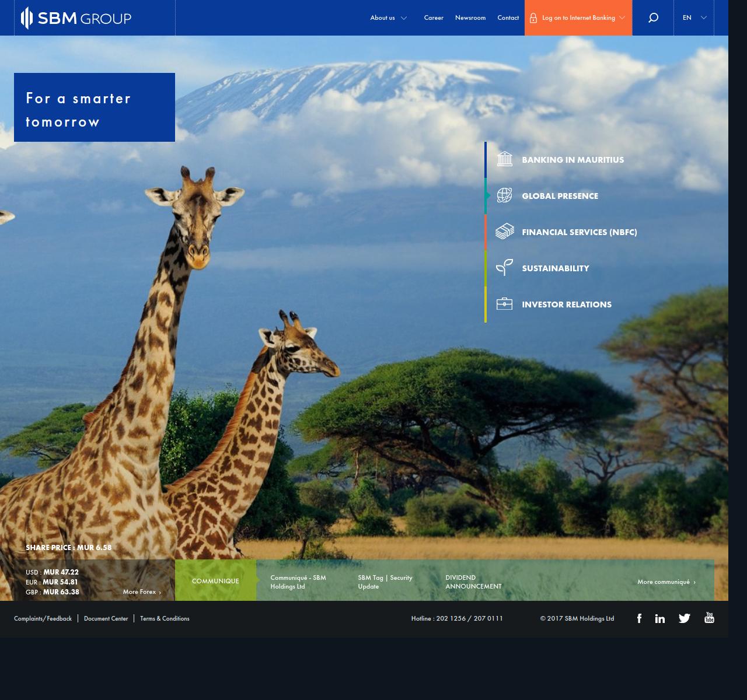Select Financial Services (NBFC) link
Screen dimensions: 747x700
coord(579,232)
